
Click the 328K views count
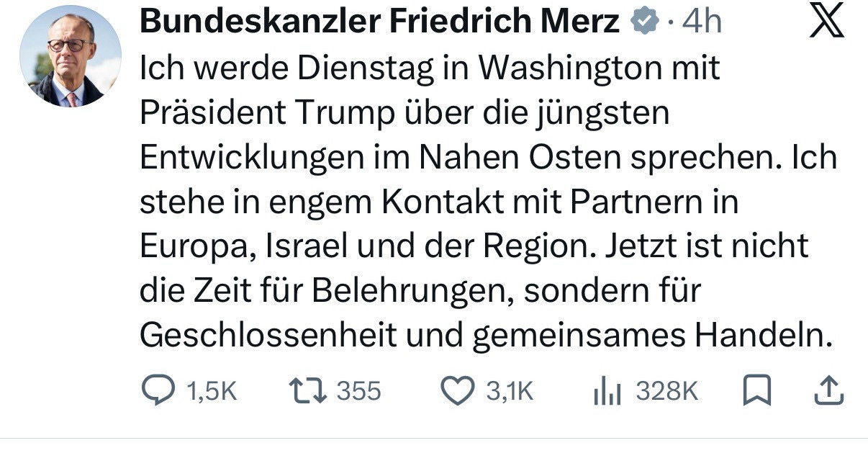point(666,391)
